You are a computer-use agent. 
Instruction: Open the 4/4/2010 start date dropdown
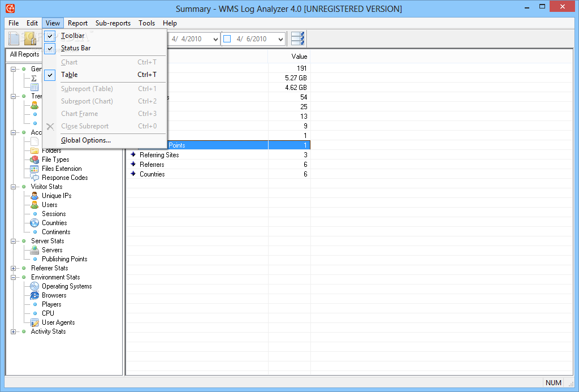(x=215, y=39)
